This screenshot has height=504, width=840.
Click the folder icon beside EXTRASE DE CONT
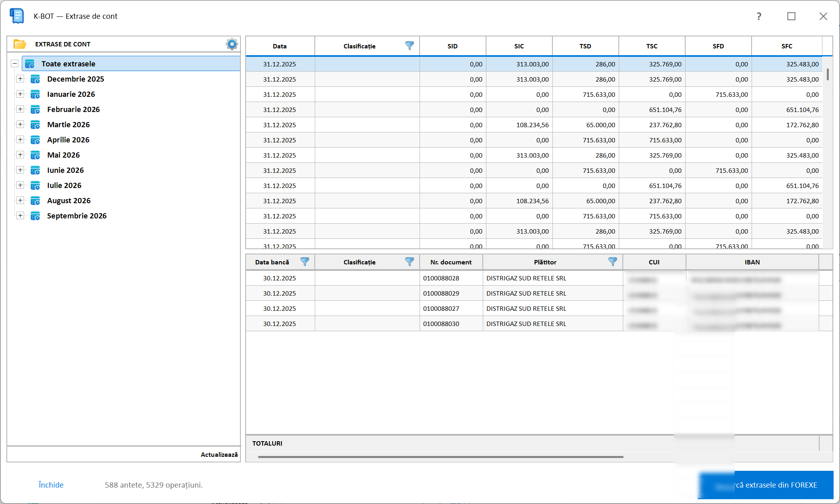[x=20, y=44]
